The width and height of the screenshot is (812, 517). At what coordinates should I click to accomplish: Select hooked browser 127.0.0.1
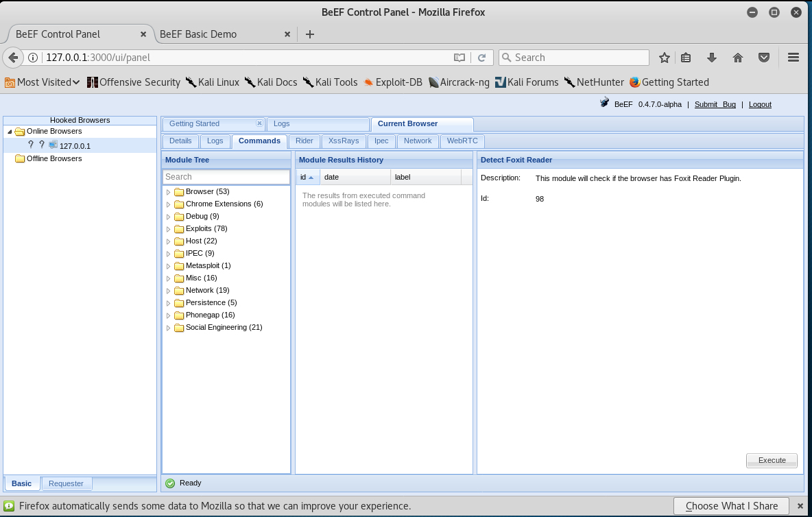click(x=75, y=146)
